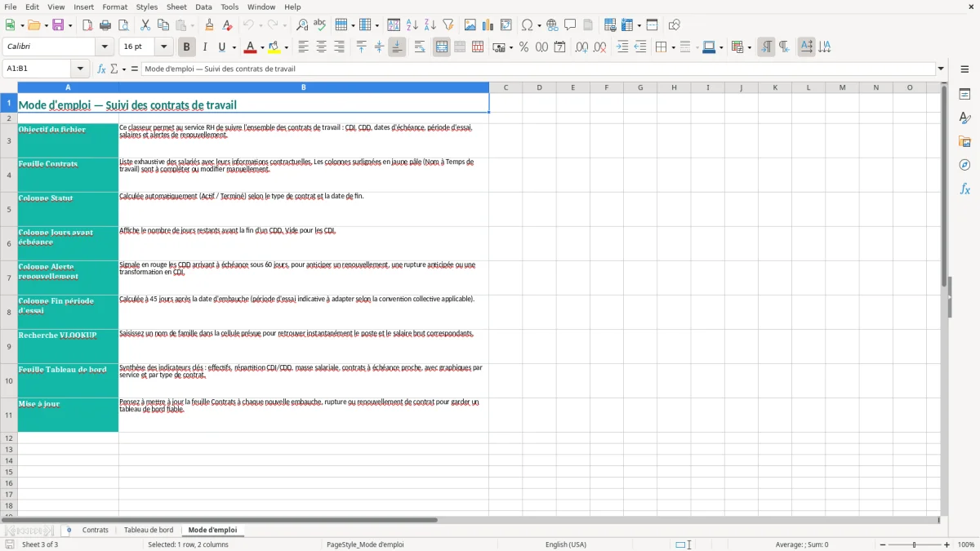Click the zoom slider handle
This screenshot has height=551, width=980.
tap(915, 544)
